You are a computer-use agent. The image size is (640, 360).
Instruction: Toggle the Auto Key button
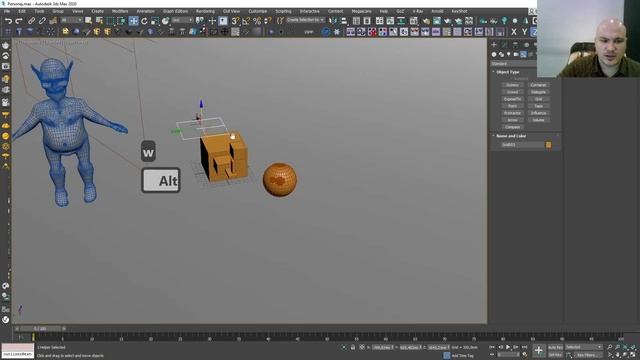click(x=555, y=347)
